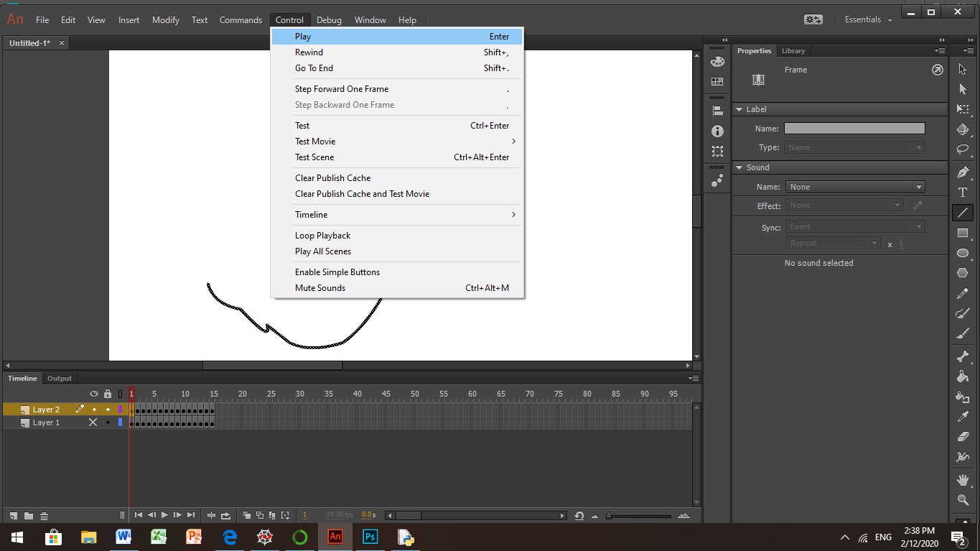This screenshot has width=980, height=551.
Task: Open the Swatches panel grid icon
Action: [x=717, y=82]
